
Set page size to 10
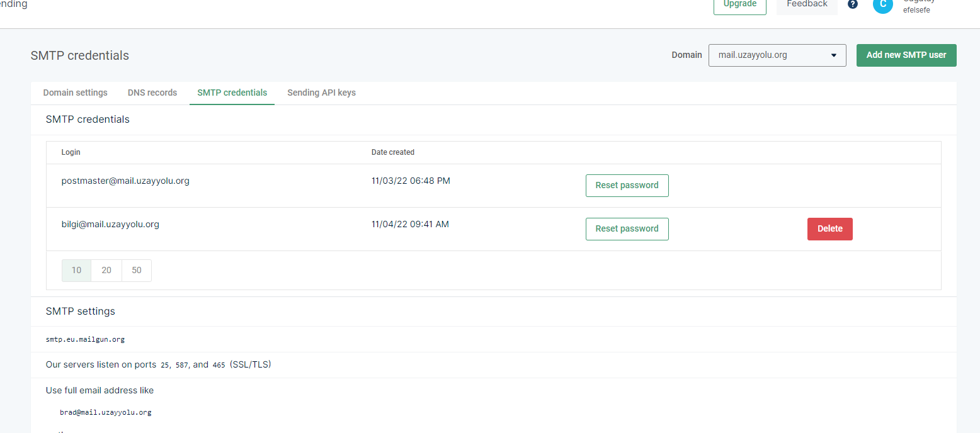[x=76, y=271]
